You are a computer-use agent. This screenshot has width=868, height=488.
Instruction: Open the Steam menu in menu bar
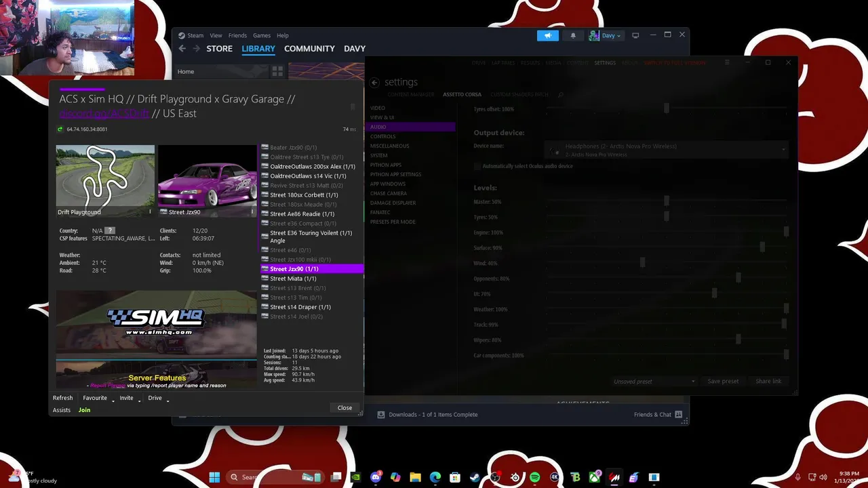tap(195, 35)
